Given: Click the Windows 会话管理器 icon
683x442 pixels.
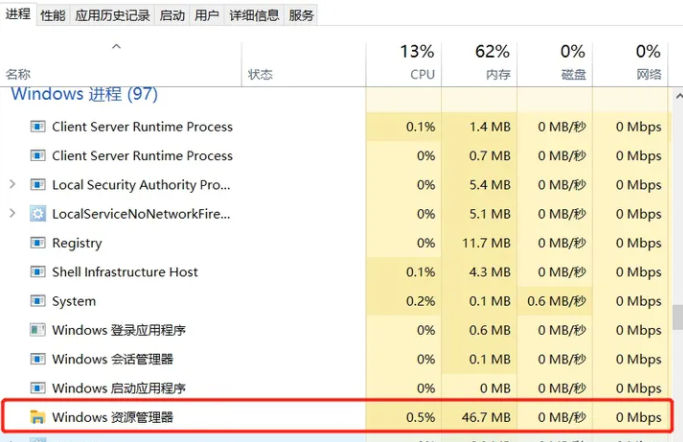Looking at the screenshot, I should point(37,359).
